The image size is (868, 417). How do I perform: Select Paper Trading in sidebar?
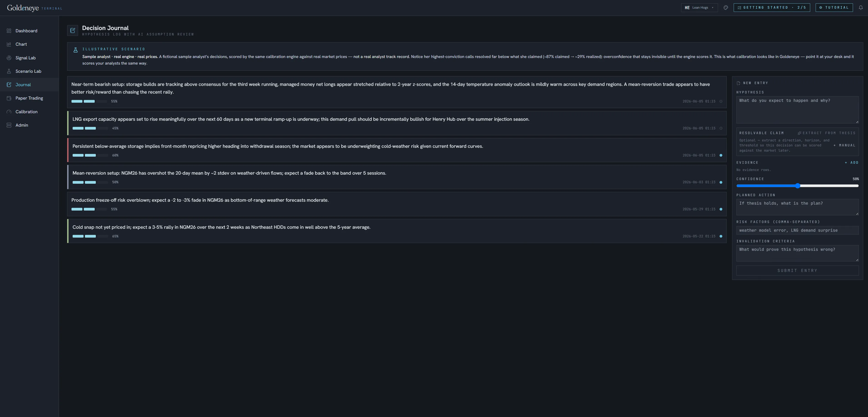29,98
